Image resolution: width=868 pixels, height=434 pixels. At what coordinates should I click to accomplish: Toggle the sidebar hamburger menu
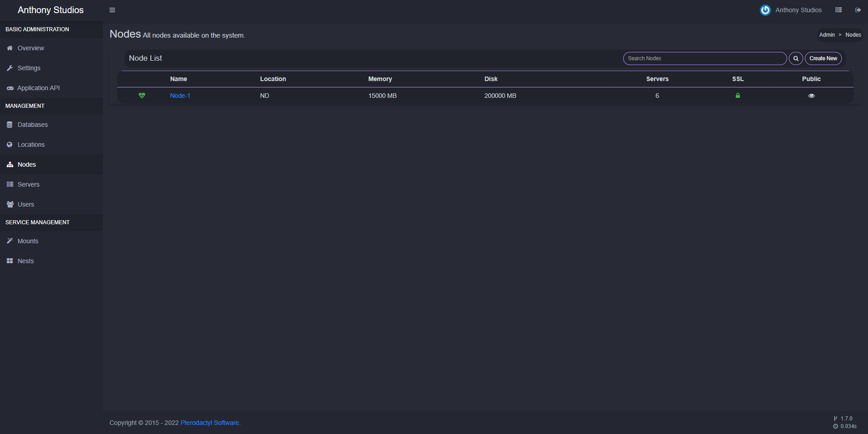[x=112, y=10]
